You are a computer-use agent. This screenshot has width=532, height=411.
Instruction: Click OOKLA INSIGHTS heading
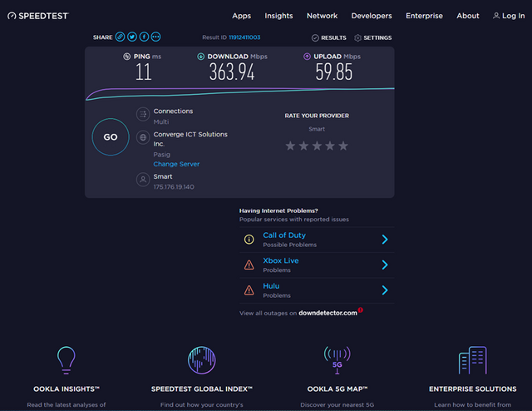pos(66,389)
